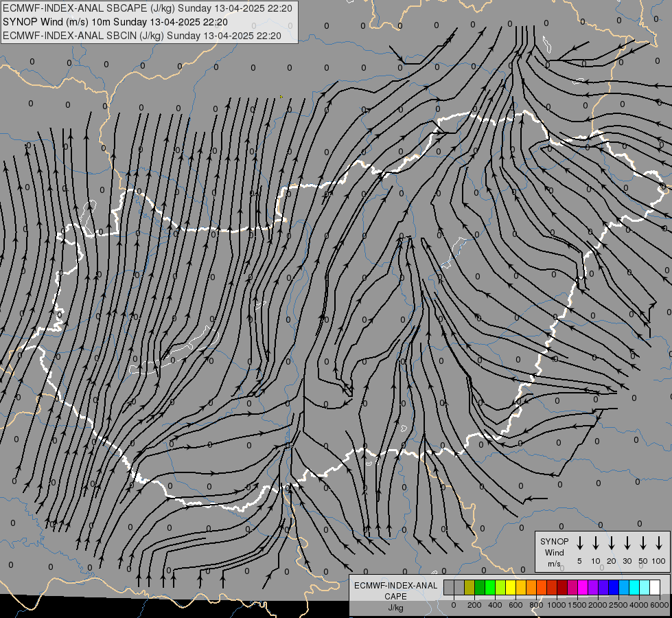Click the wind legend arrow above 30
The image size is (672, 618).
pyautogui.click(x=627, y=543)
